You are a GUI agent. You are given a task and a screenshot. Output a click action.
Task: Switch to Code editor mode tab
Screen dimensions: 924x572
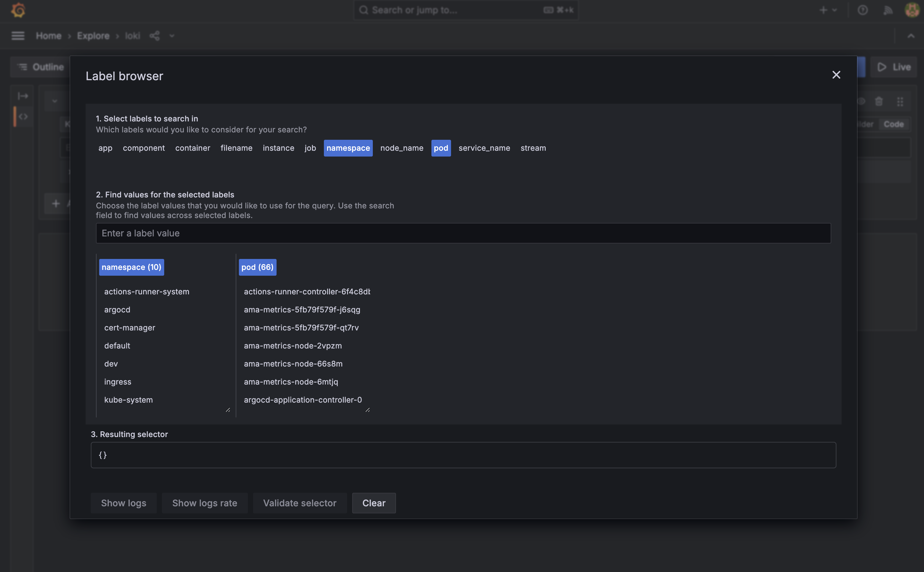(893, 124)
